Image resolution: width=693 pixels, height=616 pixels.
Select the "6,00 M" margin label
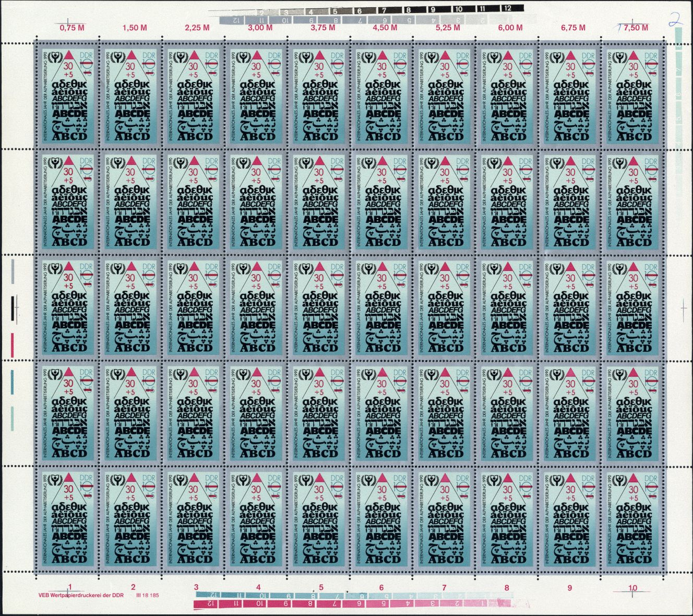(510, 28)
